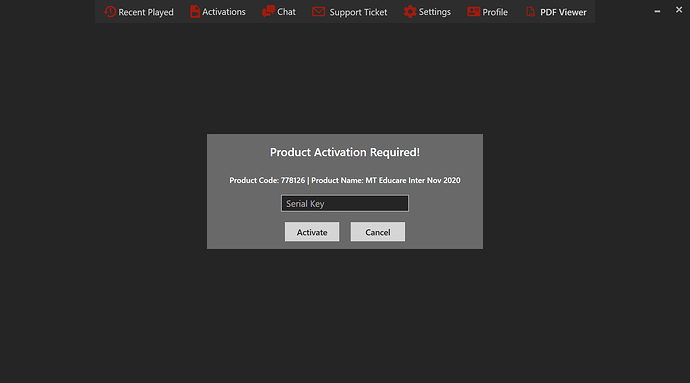
Task: Click the PDF Viewer file icon
Action: tap(531, 12)
